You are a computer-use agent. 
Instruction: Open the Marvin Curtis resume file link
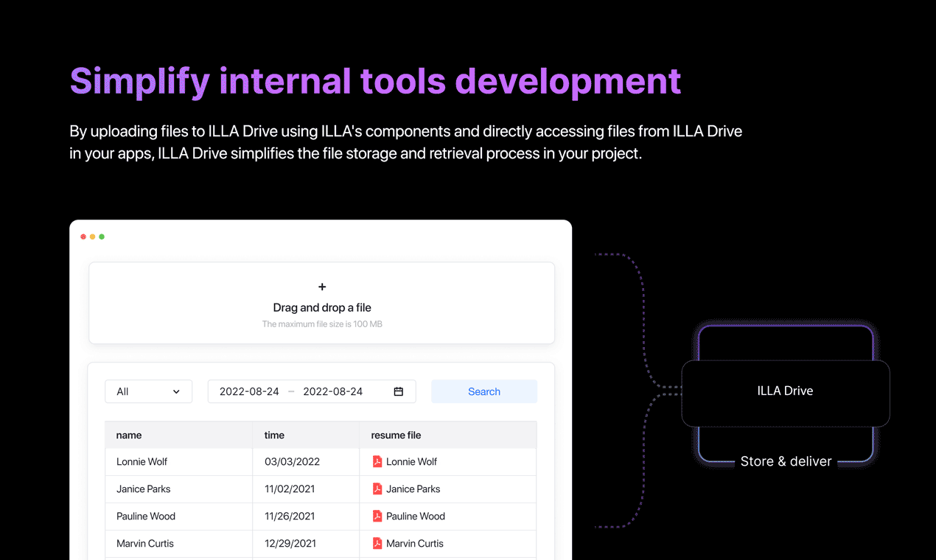[x=415, y=543]
